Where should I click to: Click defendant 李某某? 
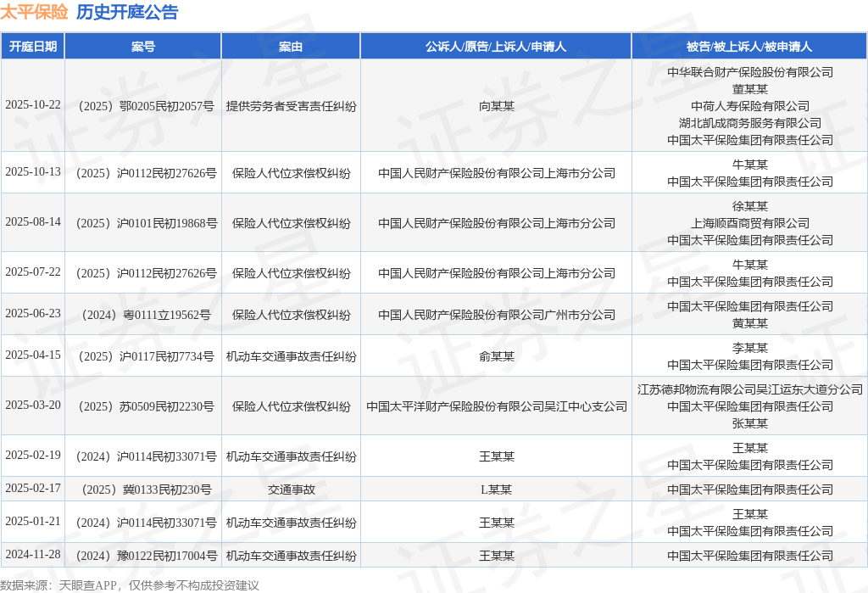[749, 348]
